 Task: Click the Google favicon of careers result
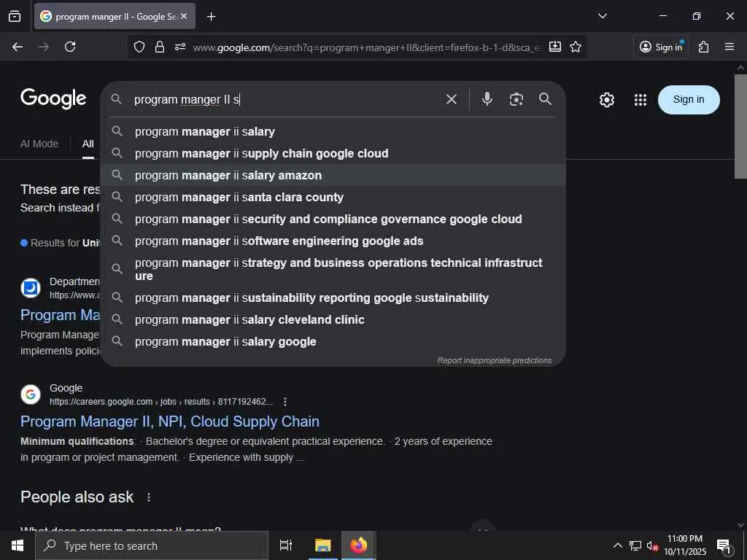31,394
